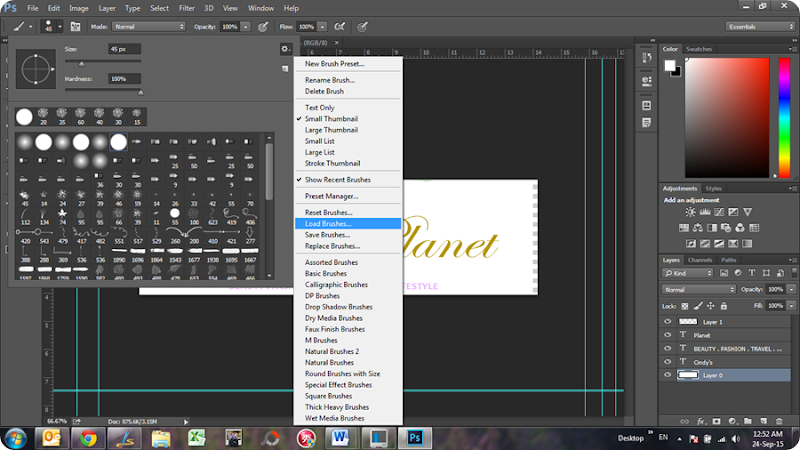Toggle visibility of the Planet text layer
The height and width of the screenshot is (450, 800).
click(668, 335)
